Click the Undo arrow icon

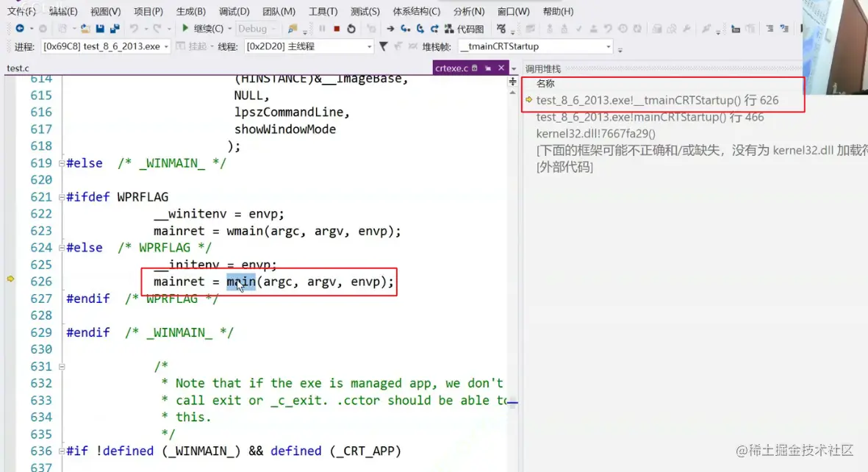tap(134, 28)
